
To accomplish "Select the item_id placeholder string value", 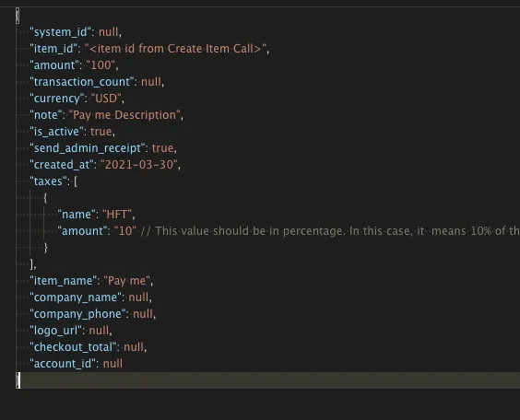I will 175,49.
